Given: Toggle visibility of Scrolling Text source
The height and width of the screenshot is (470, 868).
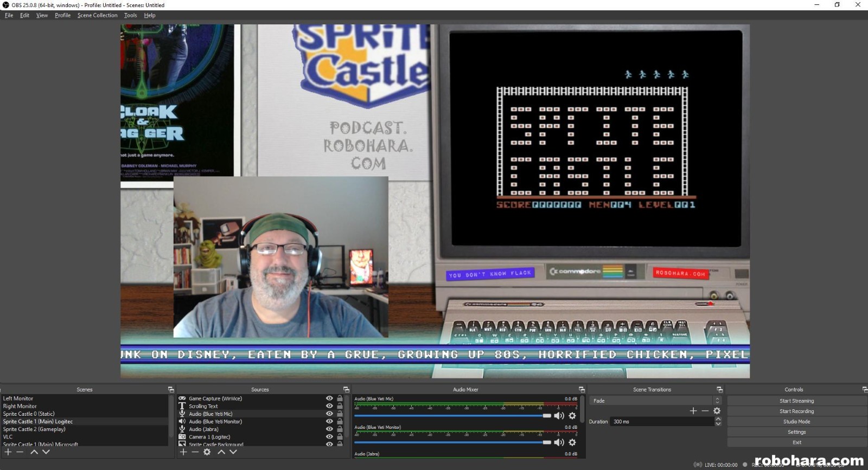Looking at the screenshot, I should 329,406.
